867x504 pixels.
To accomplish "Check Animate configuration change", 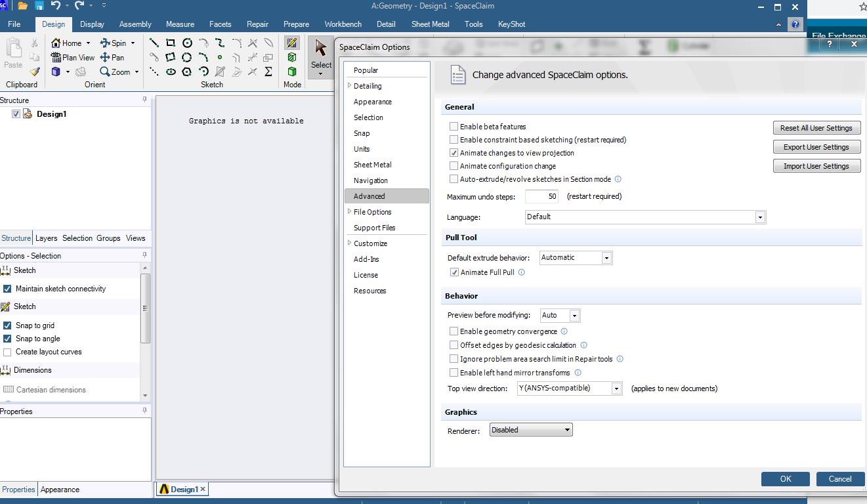I will pos(454,166).
